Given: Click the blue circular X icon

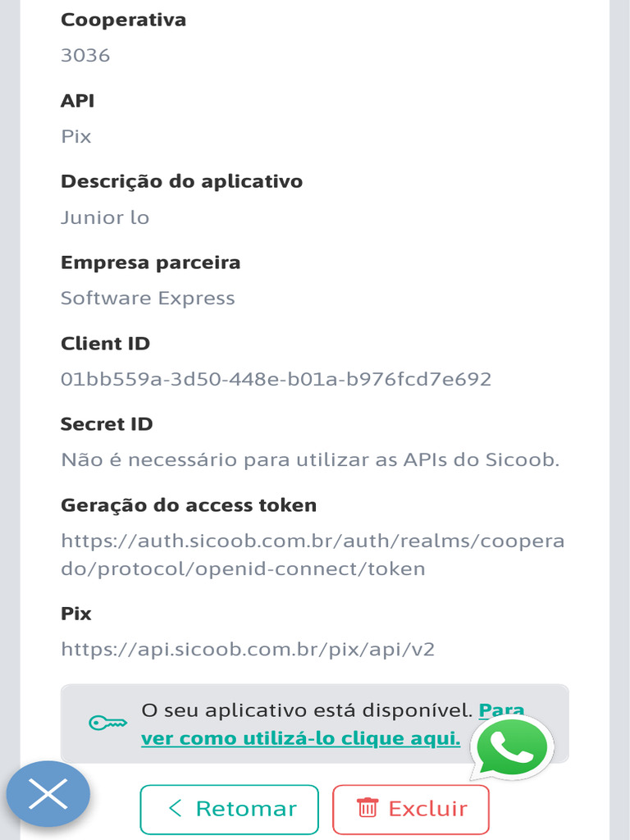Looking at the screenshot, I should tap(48, 794).
